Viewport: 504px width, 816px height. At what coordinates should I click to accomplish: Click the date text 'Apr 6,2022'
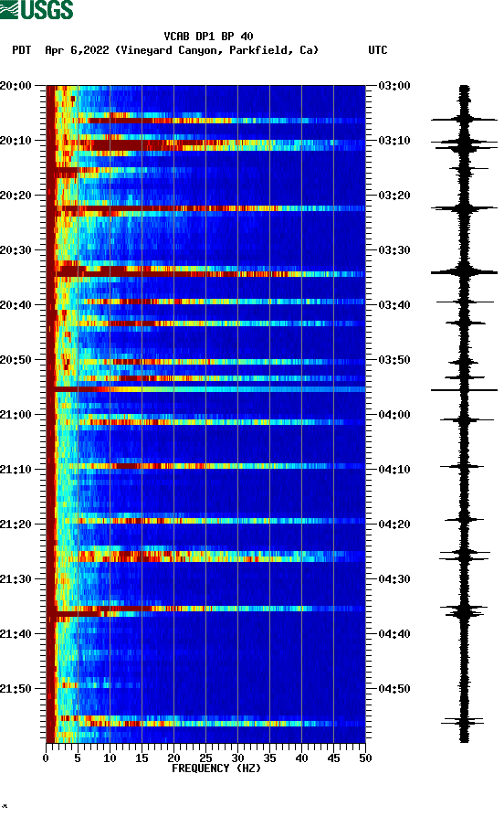click(x=77, y=50)
